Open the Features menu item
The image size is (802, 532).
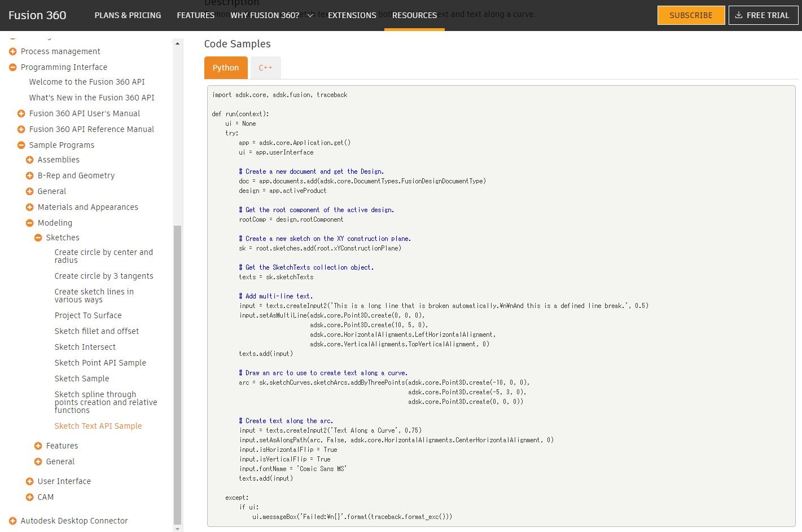(x=196, y=15)
